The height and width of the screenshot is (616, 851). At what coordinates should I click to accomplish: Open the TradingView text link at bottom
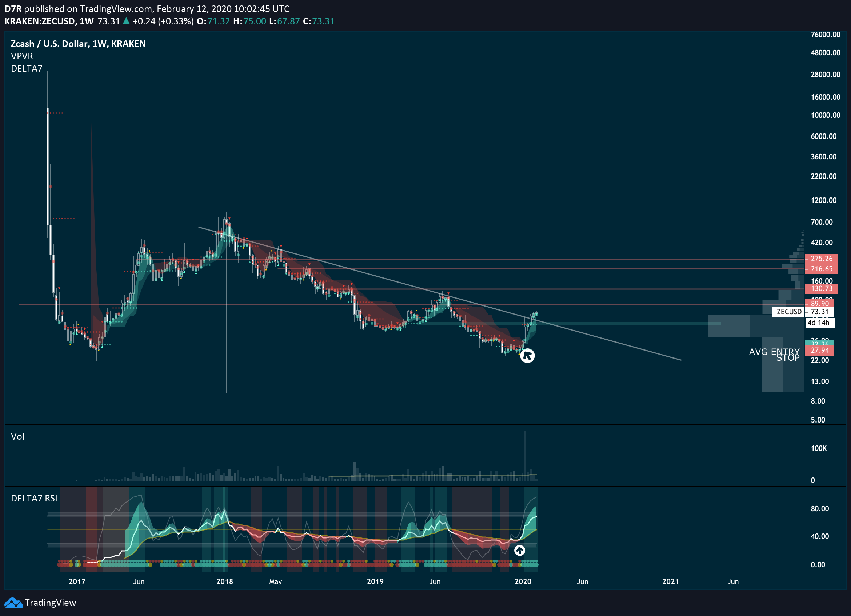coord(50,603)
